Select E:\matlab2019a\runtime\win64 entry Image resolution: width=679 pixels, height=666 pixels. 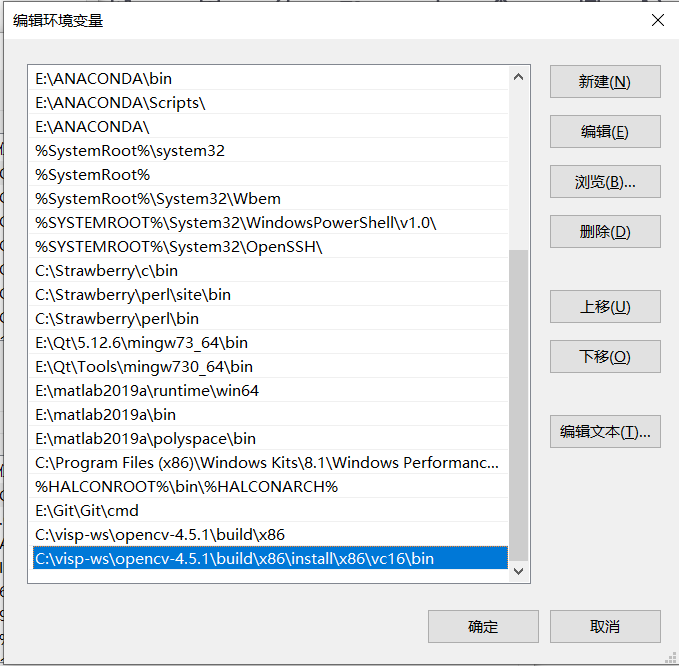pyautogui.click(x=268, y=391)
